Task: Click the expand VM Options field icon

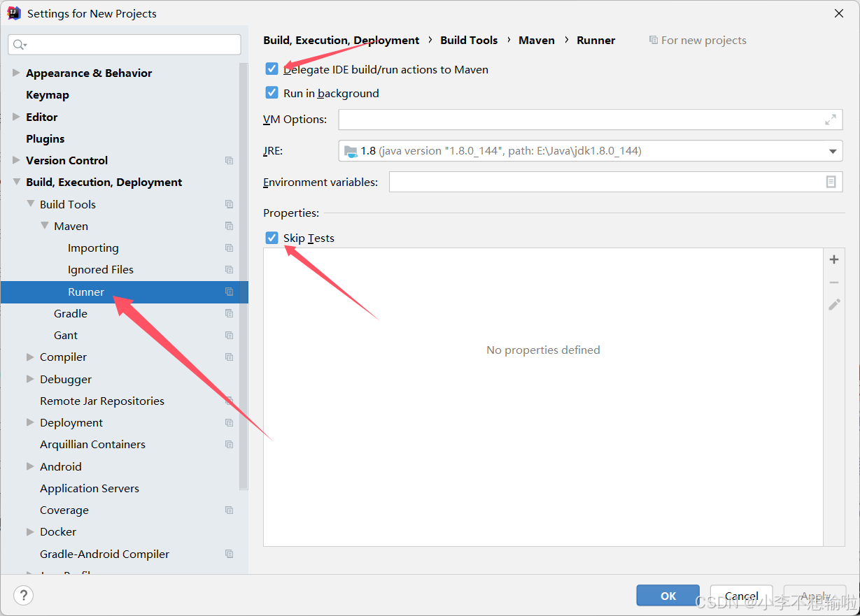Action: pyautogui.click(x=831, y=120)
